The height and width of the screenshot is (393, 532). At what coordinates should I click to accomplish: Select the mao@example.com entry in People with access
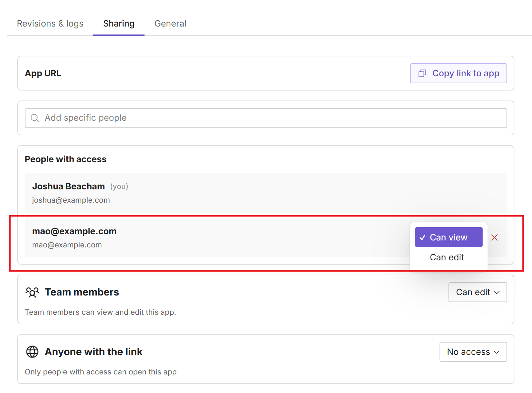pos(199,237)
